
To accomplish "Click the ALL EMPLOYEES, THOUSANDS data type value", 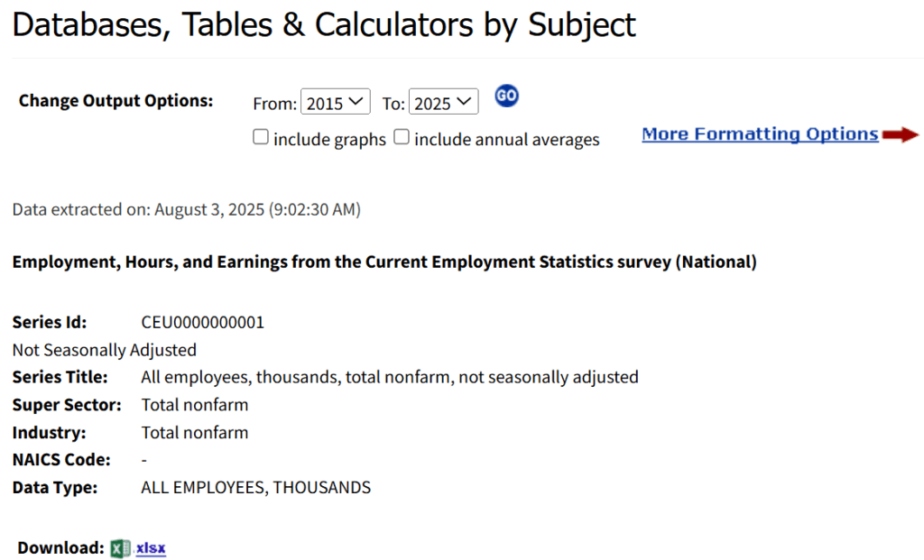I will point(255,488).
